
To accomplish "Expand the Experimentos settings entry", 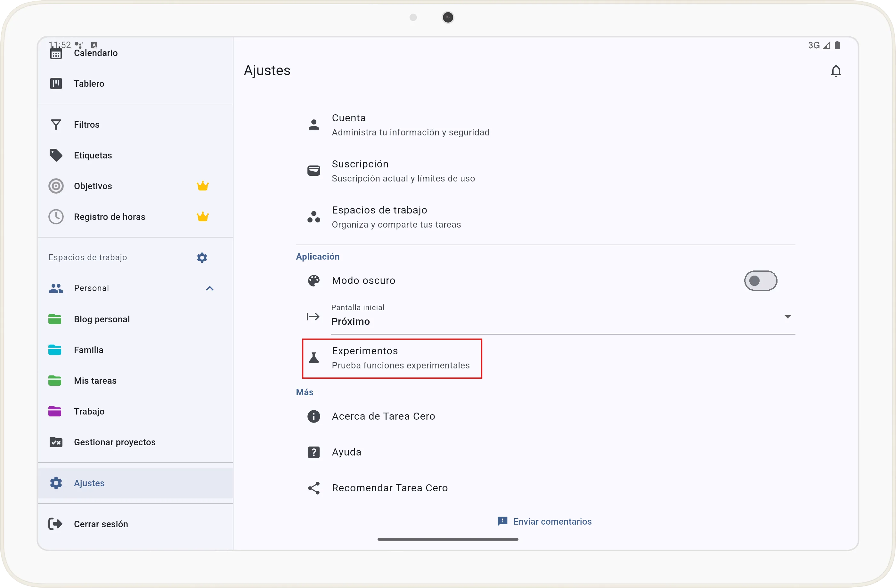I will click(x=392, y=358).
